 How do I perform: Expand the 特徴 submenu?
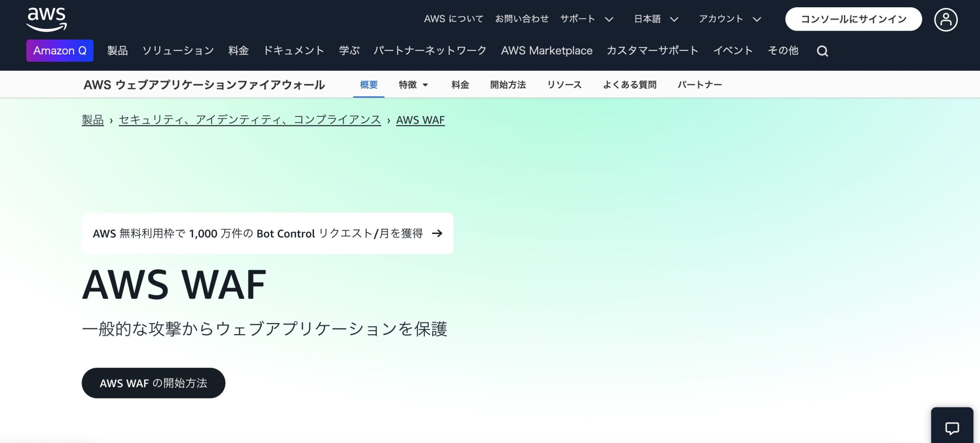[x=413, y=85]
